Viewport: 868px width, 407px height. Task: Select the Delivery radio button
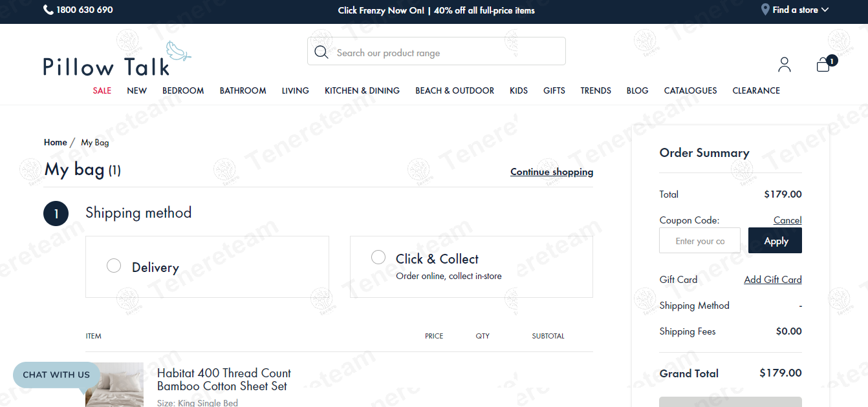(x=114, y=266)
